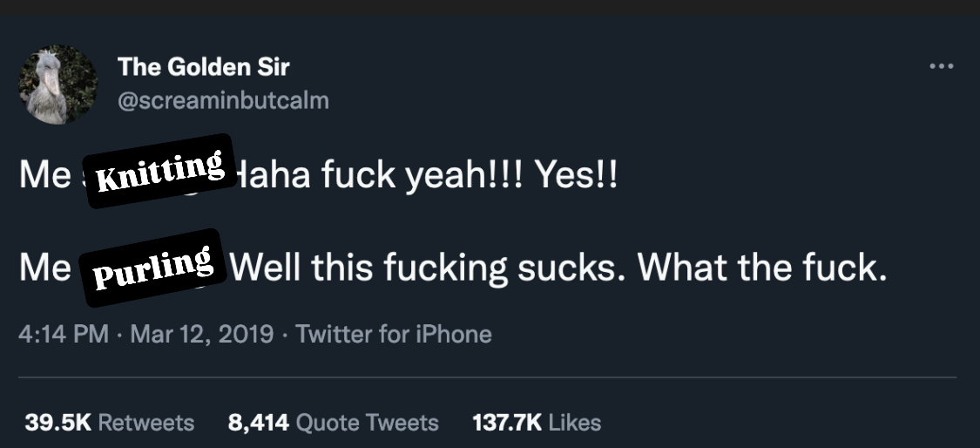The height and width of the screenshot is (448, 980).
Task: View the 39.5K Retweets list
Action: tap(109, 423)
